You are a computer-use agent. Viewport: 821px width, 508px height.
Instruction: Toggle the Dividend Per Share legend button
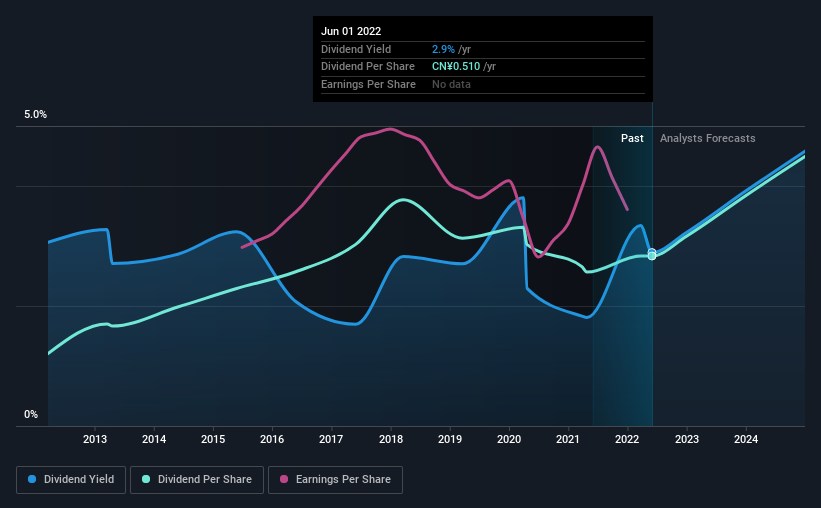tap(197, 480)
